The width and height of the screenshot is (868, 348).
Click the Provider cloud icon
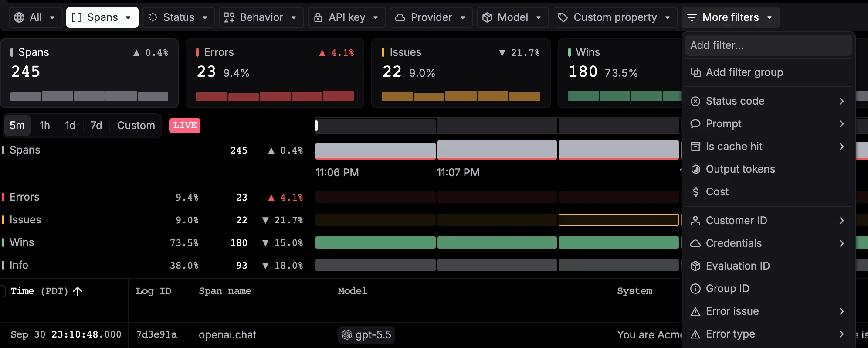pos(400,17)
